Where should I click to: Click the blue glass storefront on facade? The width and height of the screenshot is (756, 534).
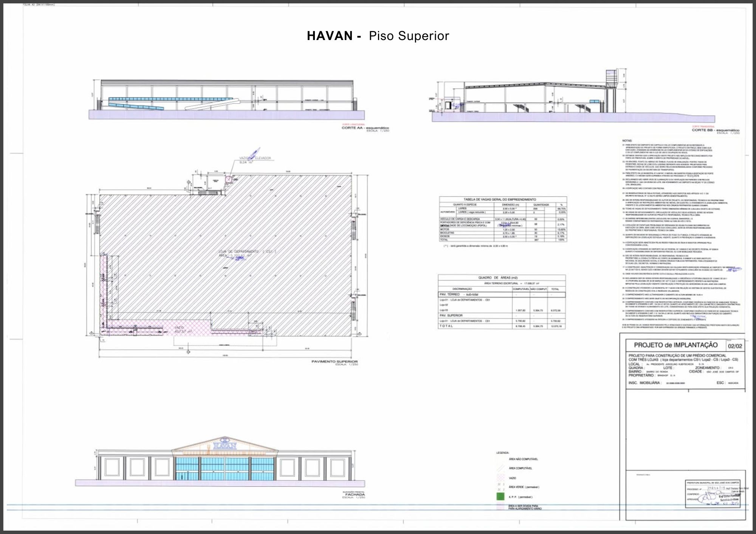225,468
